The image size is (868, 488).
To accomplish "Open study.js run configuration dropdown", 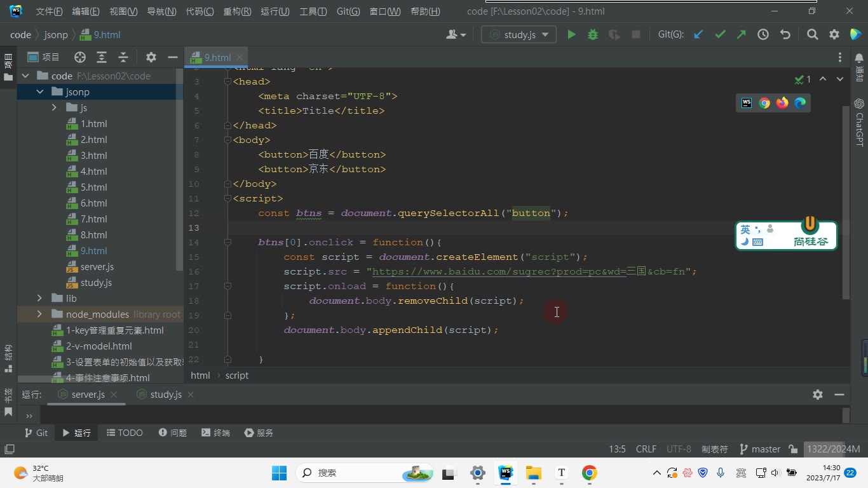I will [x=519, y=35].
